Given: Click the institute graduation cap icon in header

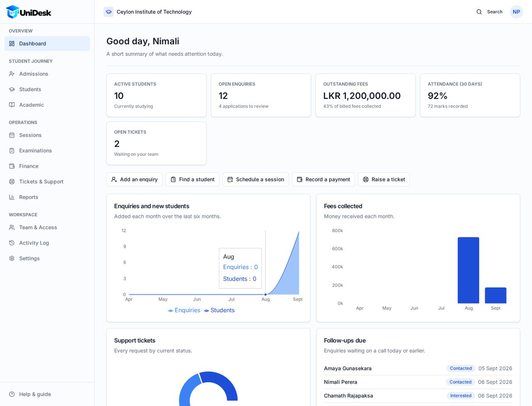Looking at the screenshot, I should (108, 12).
